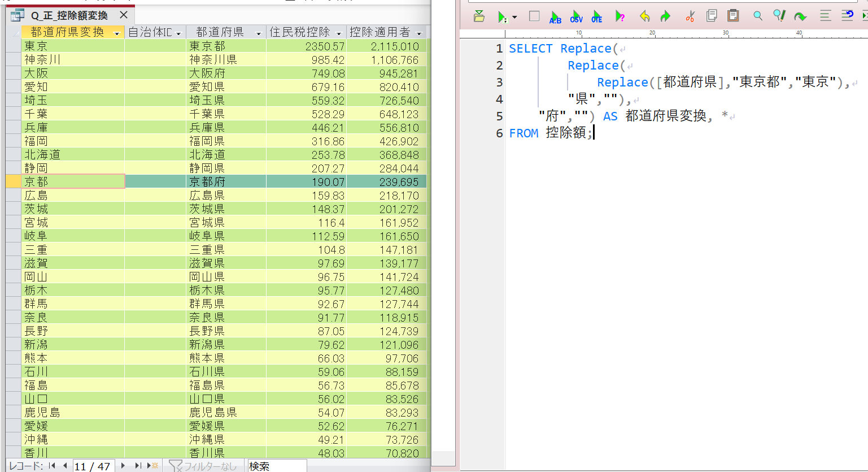Cut selection with the scissors icon

click(690, 16)
